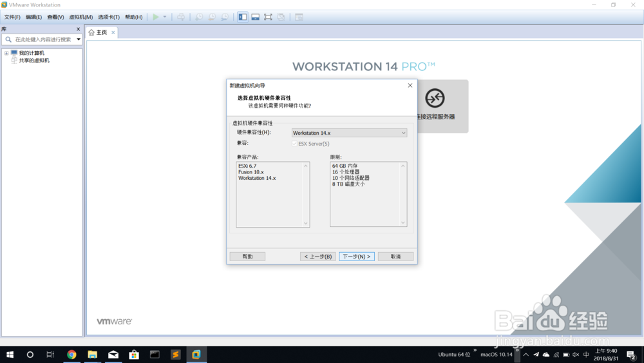Click the console view toolbar icon
The width and height of the screenshot is (644, 363).
pyautogui.click(x=299, y=17)
